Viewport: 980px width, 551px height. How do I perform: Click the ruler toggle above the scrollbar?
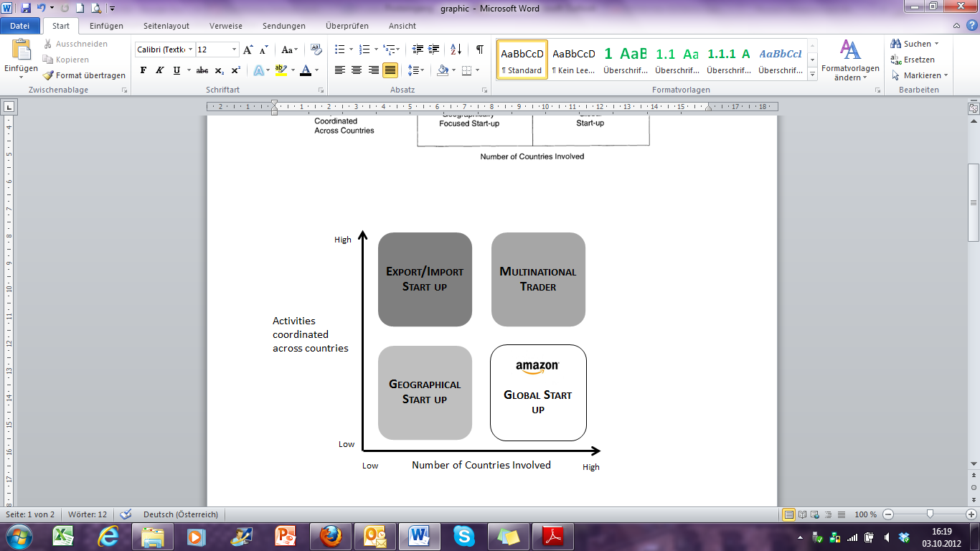coord(974,108)
